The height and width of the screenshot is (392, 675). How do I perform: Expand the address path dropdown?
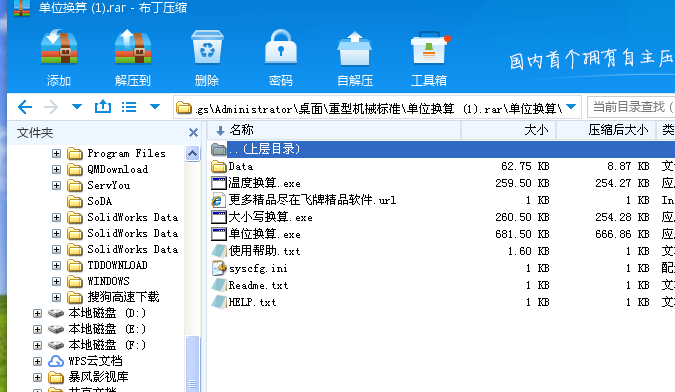click(x=571, y=107)
